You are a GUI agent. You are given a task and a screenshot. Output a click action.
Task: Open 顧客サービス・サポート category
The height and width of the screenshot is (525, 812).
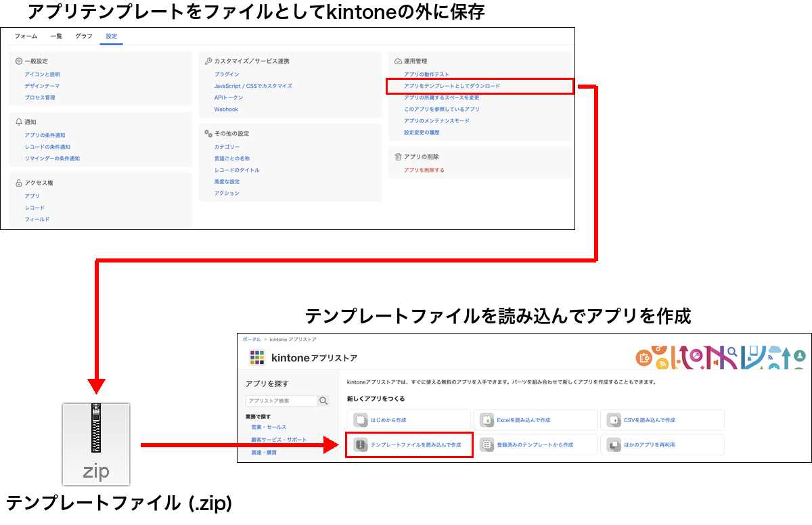[x=279, y=439]
